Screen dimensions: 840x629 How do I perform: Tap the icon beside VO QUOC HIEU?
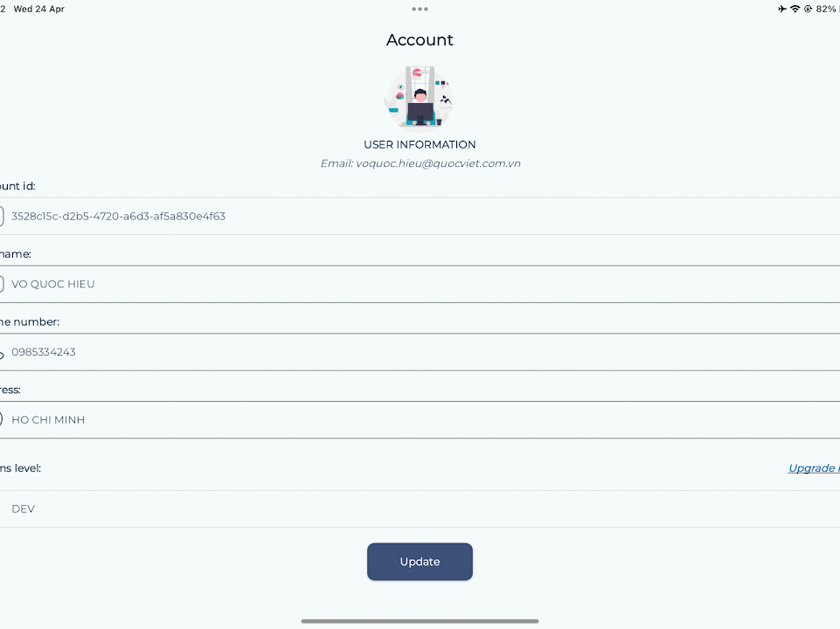(2, 284)
